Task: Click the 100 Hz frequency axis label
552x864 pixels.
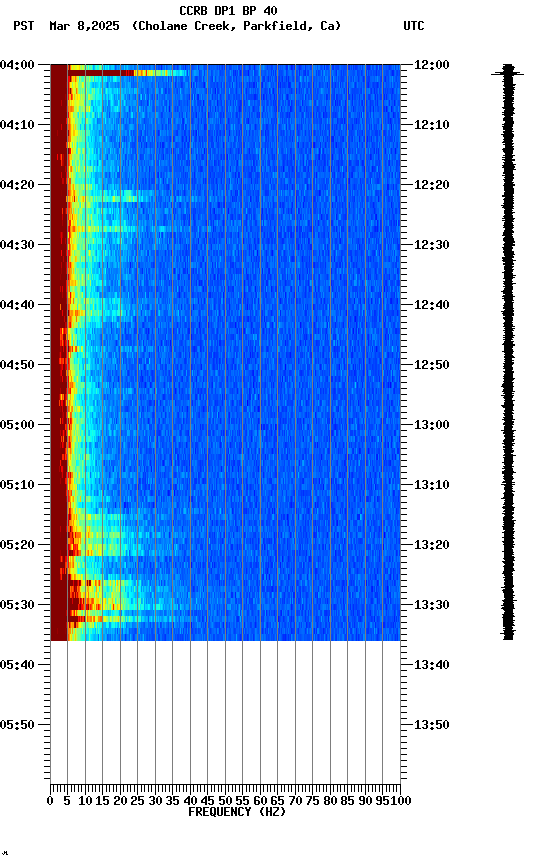Action: coord(401,801)
